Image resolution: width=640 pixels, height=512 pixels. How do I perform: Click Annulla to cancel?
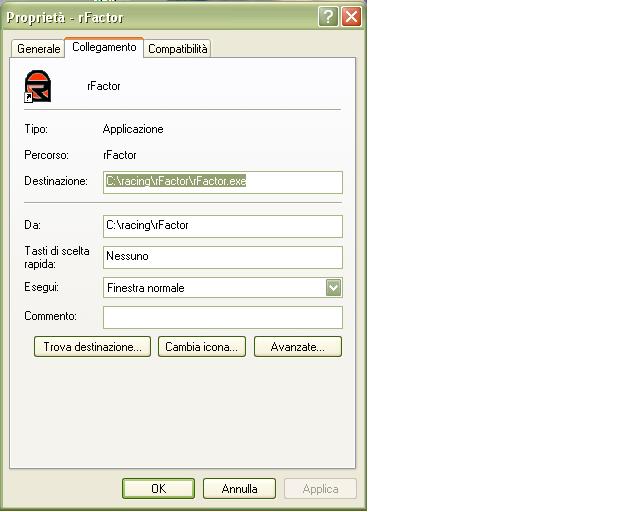(239, 489)
